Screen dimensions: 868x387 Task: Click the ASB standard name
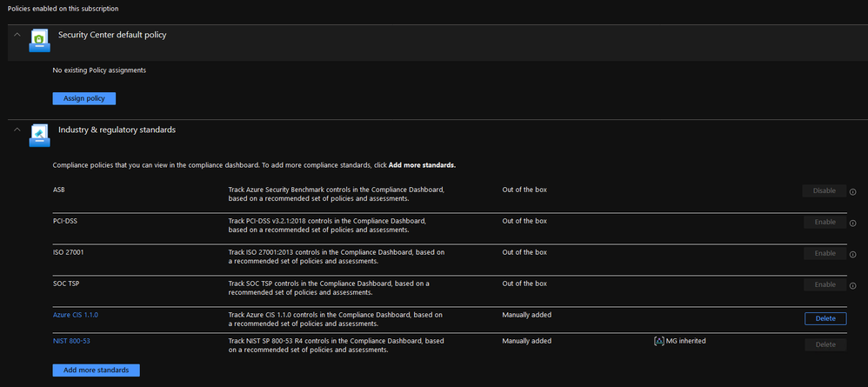(58, 190)
